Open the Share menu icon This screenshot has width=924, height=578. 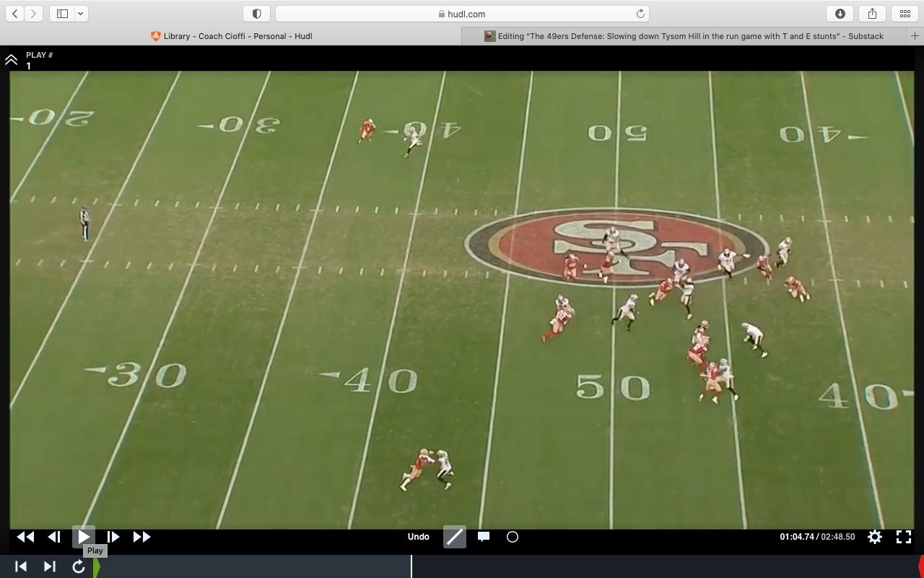point(872,14)
